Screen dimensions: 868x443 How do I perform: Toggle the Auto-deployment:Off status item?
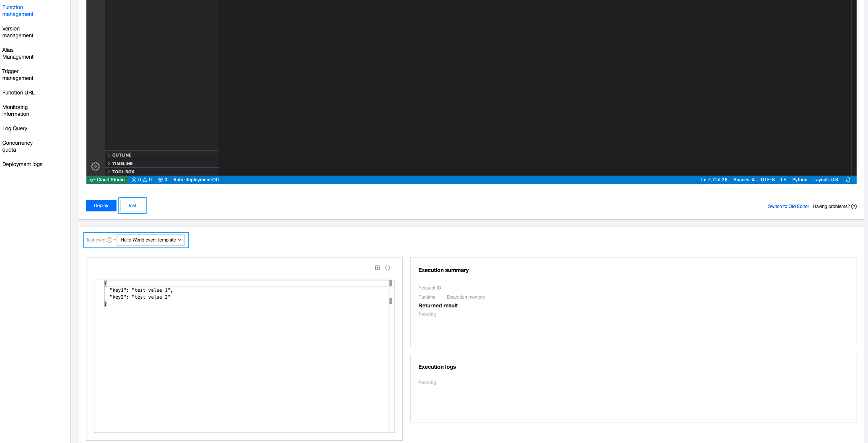[x=196, y=180]
